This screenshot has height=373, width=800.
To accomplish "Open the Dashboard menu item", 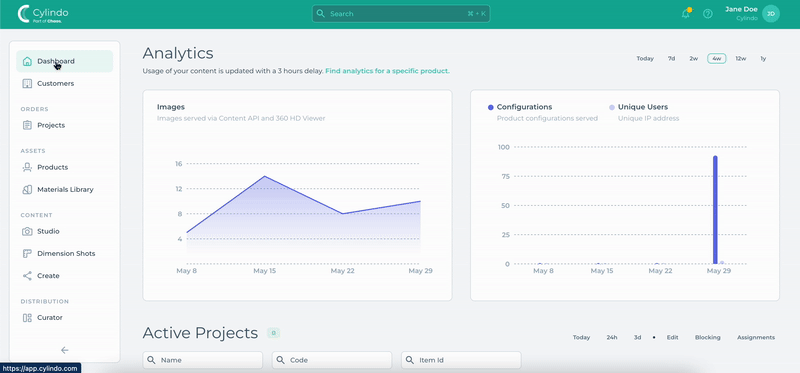I will tap(64, 61).
